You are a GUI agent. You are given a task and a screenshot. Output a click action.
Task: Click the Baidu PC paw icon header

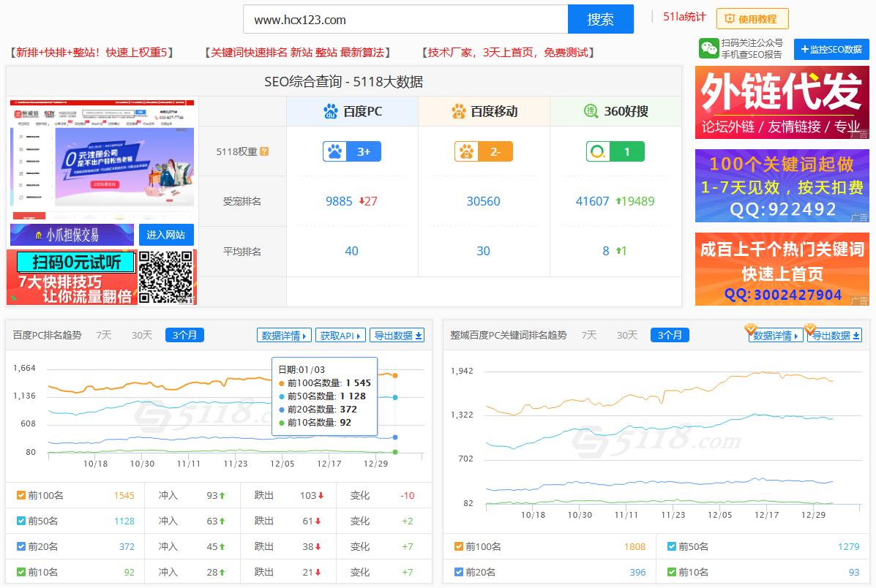click(x=331, y=111)
